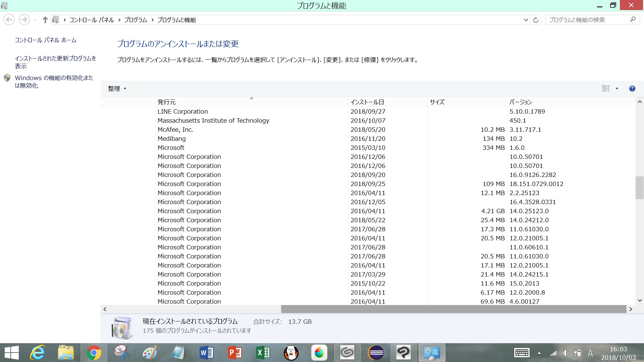Open Word from the taskbar
This screenshot has height=362, width=644.
[x=207, y=353]
